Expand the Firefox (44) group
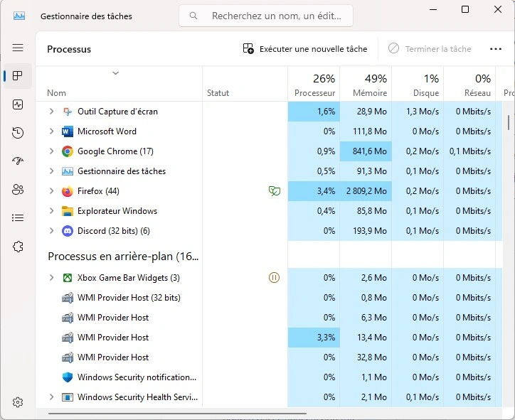This screenshot has width=515, height=420. coord(51,191)
